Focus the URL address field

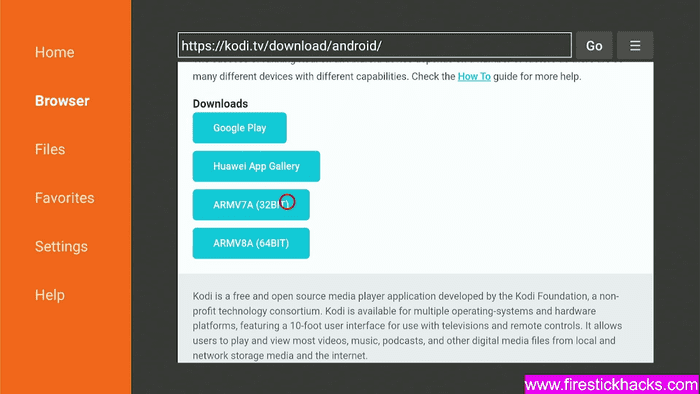coord(375,45)
